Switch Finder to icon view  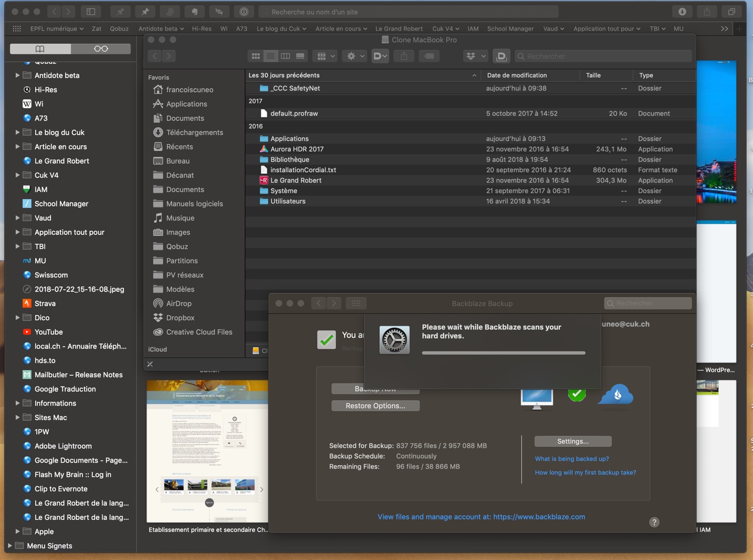[256, 56]
